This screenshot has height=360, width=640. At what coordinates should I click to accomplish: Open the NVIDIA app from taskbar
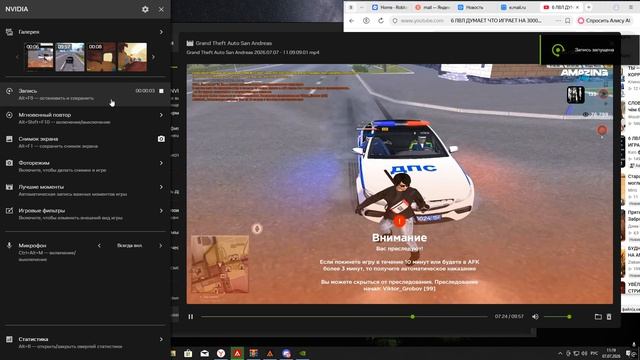point(303,353)
